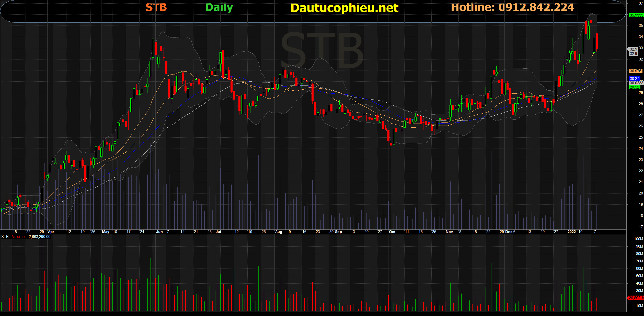Click the gray 32.9 last price marker

[x=633, y=49]
